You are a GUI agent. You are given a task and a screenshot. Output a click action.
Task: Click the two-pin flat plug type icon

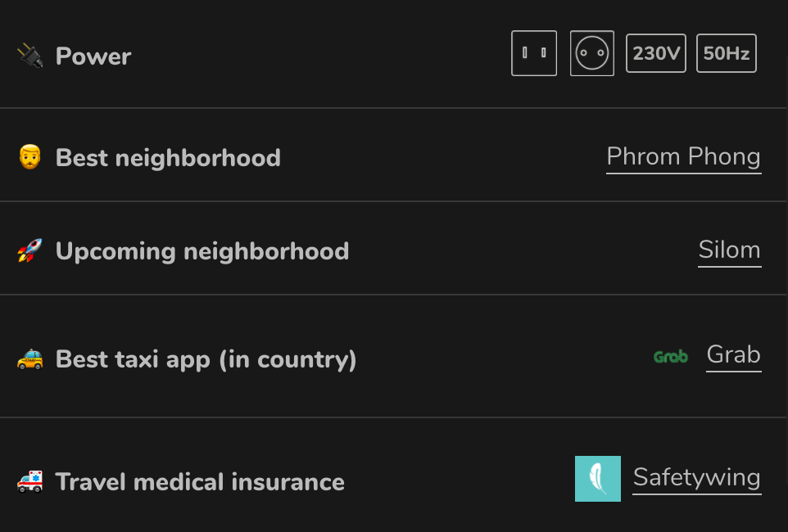534,53
